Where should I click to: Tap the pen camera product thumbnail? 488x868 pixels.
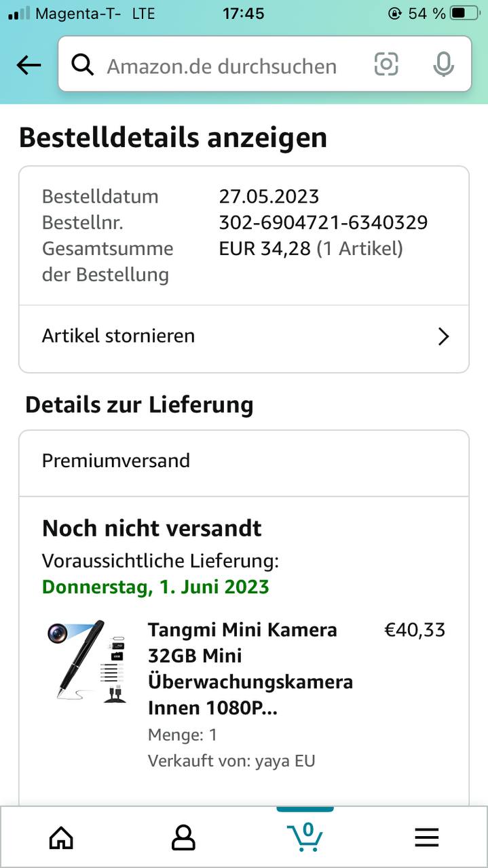[x=88, y=660]
